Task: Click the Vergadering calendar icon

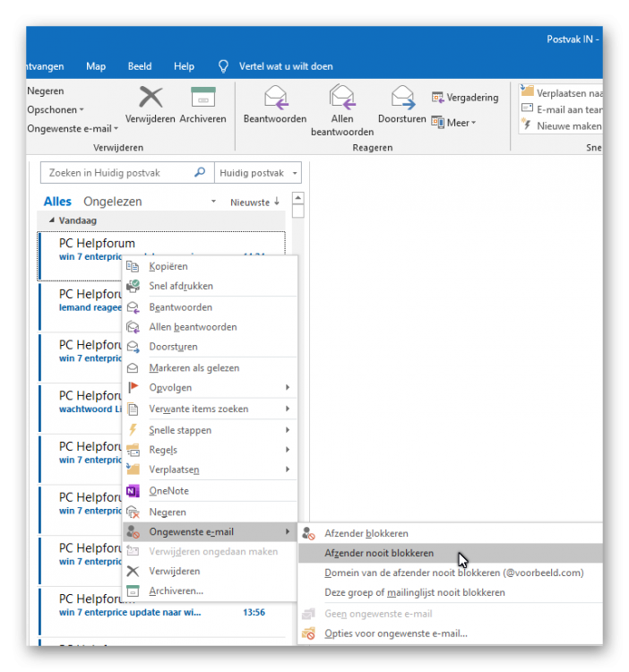Action: pos(437,98)
